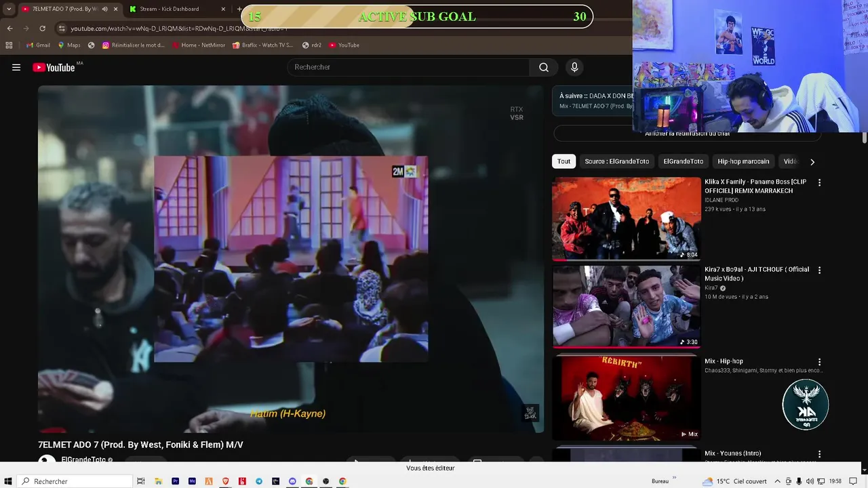Open options menu for Kira7 x Bo9al video

819,270
